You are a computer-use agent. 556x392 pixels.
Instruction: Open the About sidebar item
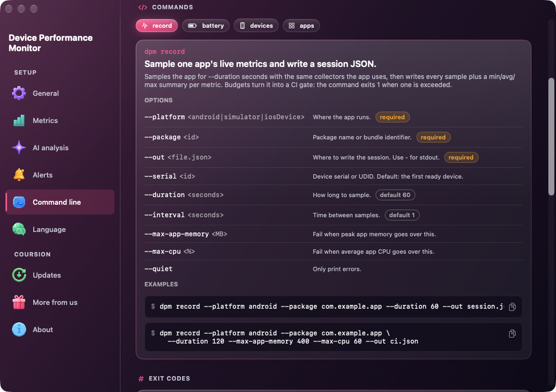tap(60, 330)
